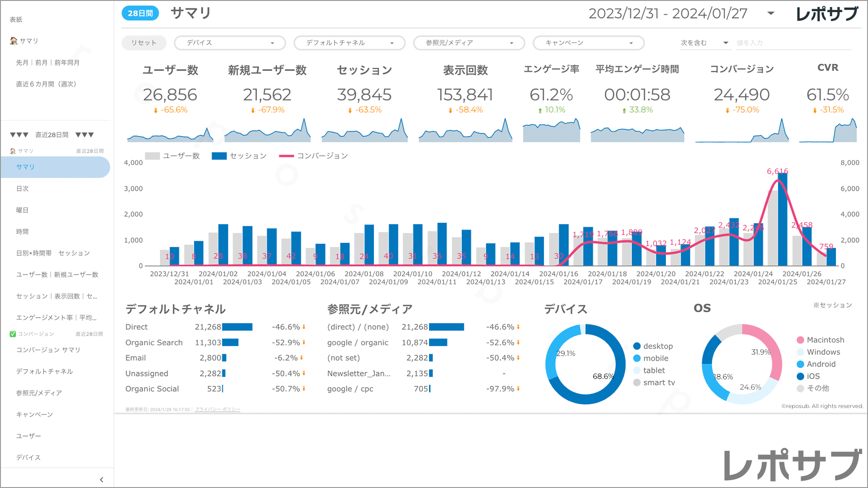This screenshot has height=488, width=868.
Task: Click the desktop legend dot in デバイス chart
Action: [x=637, y=346]
